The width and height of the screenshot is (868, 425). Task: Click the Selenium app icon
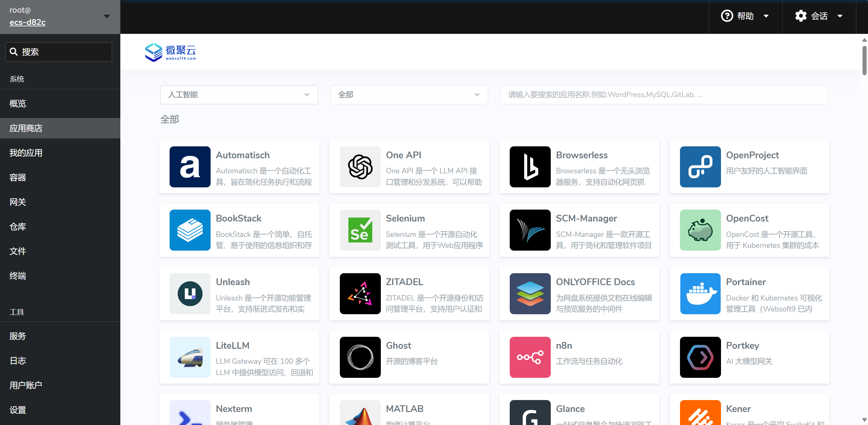point(360,230)
